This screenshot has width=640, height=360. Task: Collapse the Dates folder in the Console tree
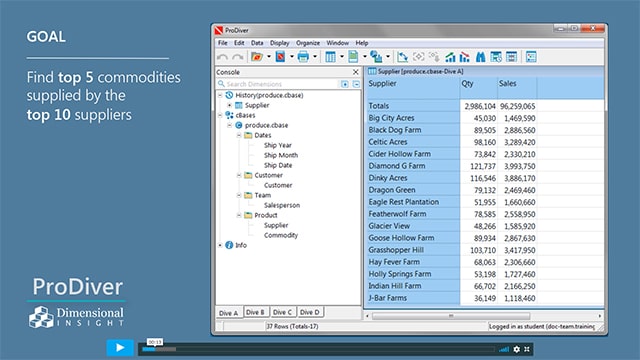coord(239,135)
